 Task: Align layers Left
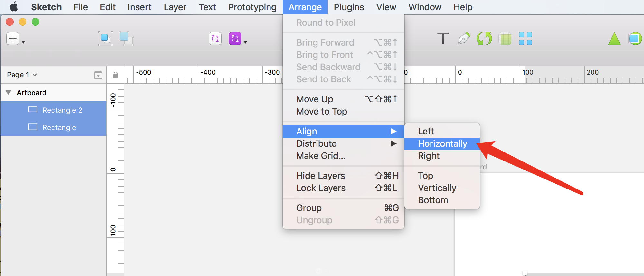[x=442, y=131]
